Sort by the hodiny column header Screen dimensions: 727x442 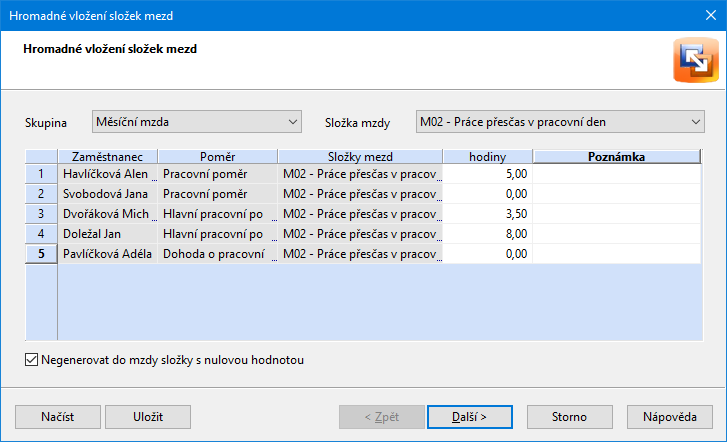487,157
